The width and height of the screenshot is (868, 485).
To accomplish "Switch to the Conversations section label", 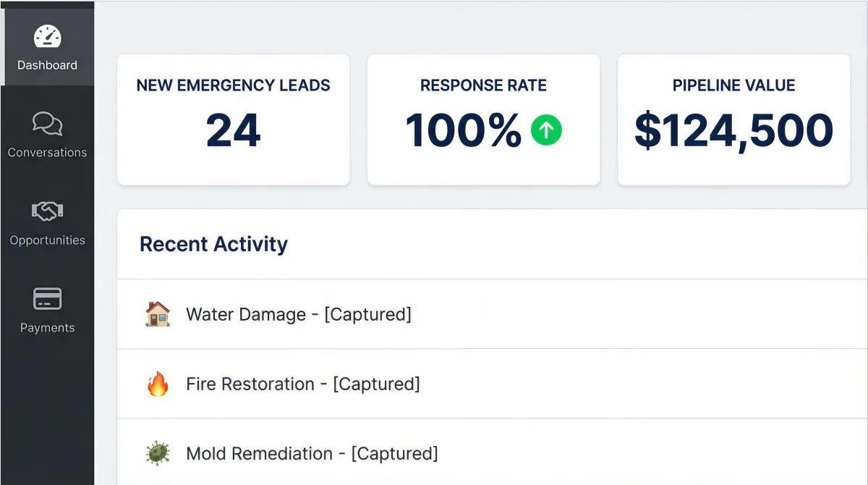I will tap(48, 153).
